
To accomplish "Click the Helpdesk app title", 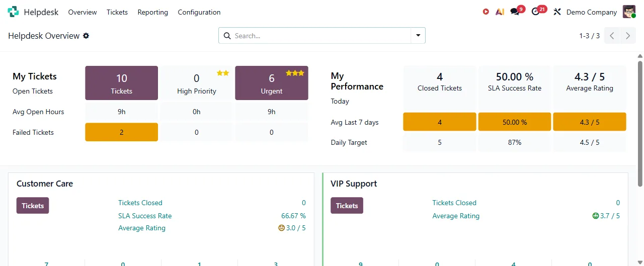I will 41,12.
